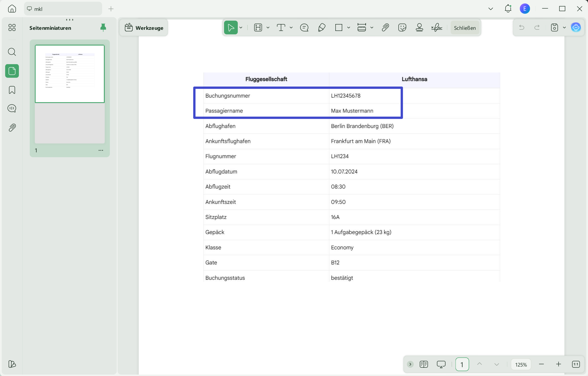The image size is (588, 376).
Task: Go to the next page arrow
Action: pos(497,364)
